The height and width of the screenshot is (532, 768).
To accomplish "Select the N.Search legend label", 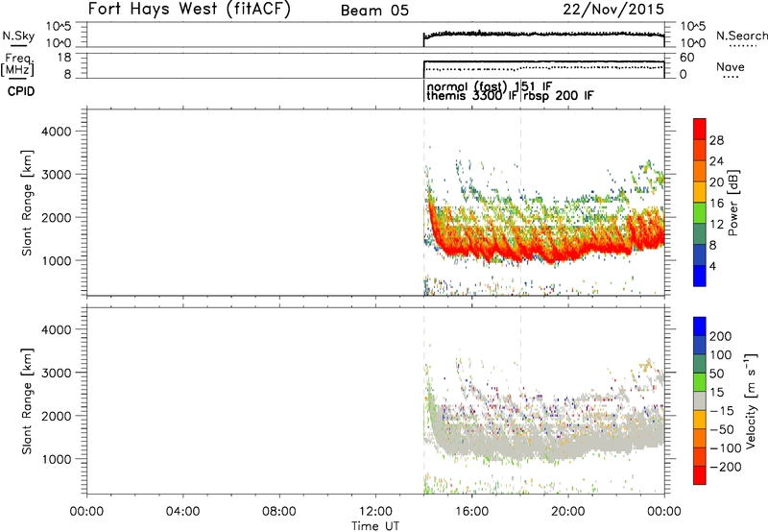I will tap(741, 35).
